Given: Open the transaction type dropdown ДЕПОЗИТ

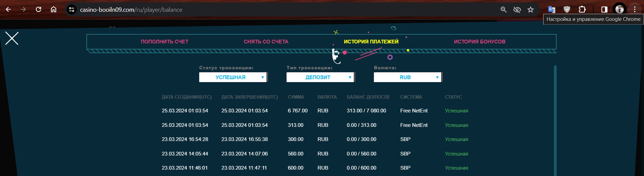Looking at the screenshot, I should pyautogui.click(x=320, y=77).
